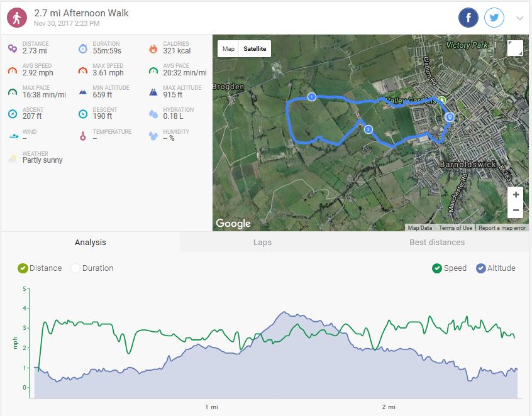Switch map to Map view
Image resolution: width=532 pixels, height=416 pixels.
click(228, 49)
